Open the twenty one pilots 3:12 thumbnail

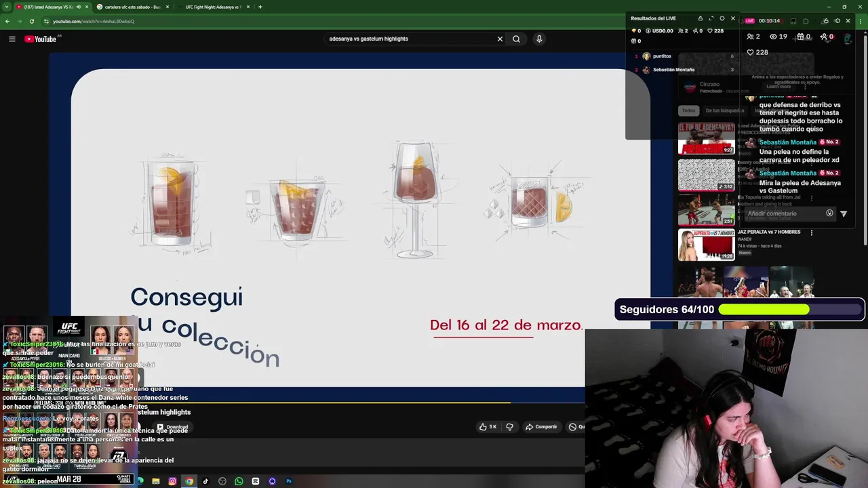[706, 175]
